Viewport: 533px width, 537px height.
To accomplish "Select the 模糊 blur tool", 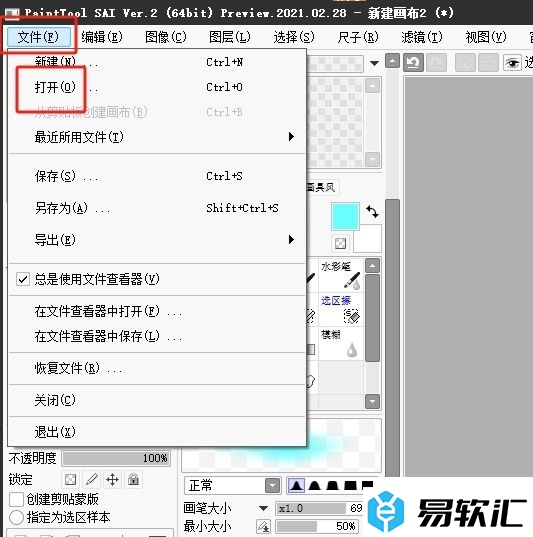I will click(x=341, y=344).
